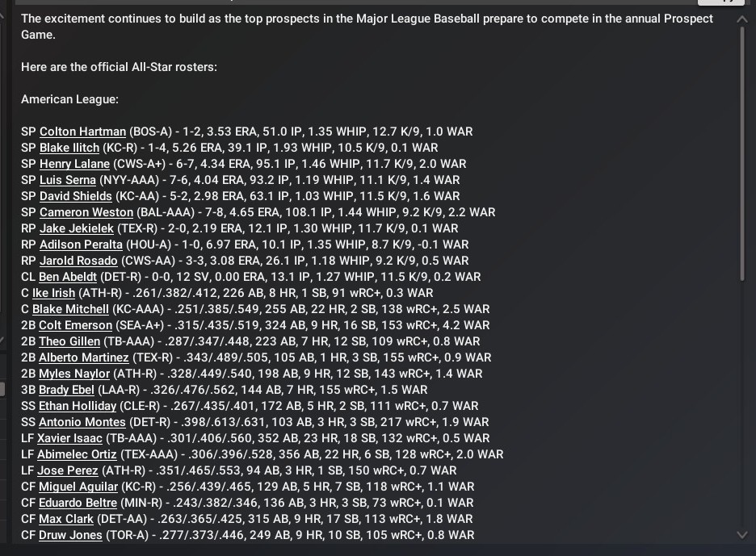The width and height of the screenshot is (756, 556).
Task: Select catcher Ike Irish's link
Action: click(53, 293)
